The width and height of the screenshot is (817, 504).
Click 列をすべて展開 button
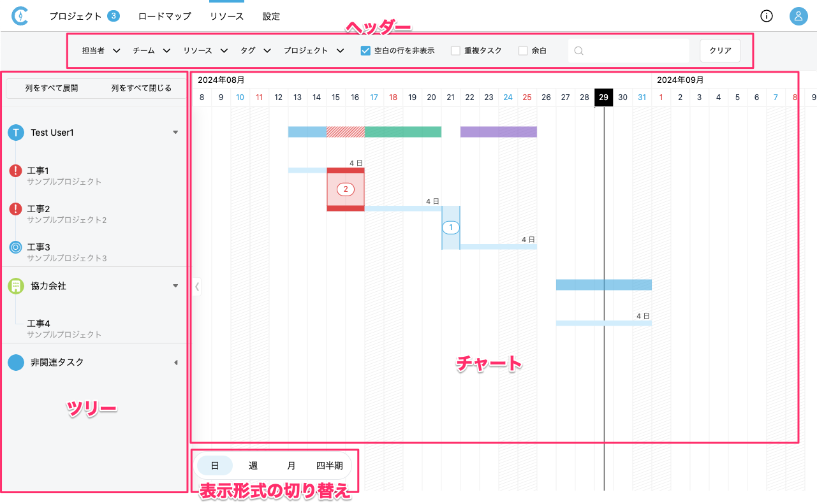click(52, 89)
